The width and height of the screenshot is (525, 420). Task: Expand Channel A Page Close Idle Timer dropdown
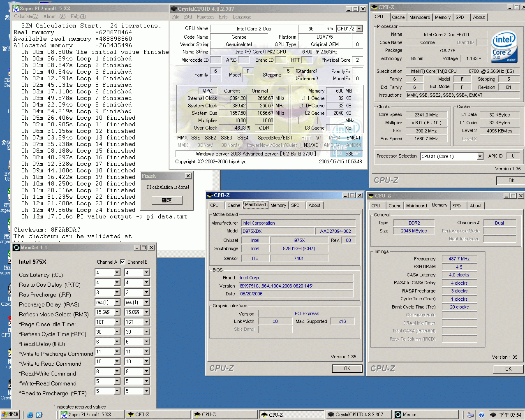point(117,322)
